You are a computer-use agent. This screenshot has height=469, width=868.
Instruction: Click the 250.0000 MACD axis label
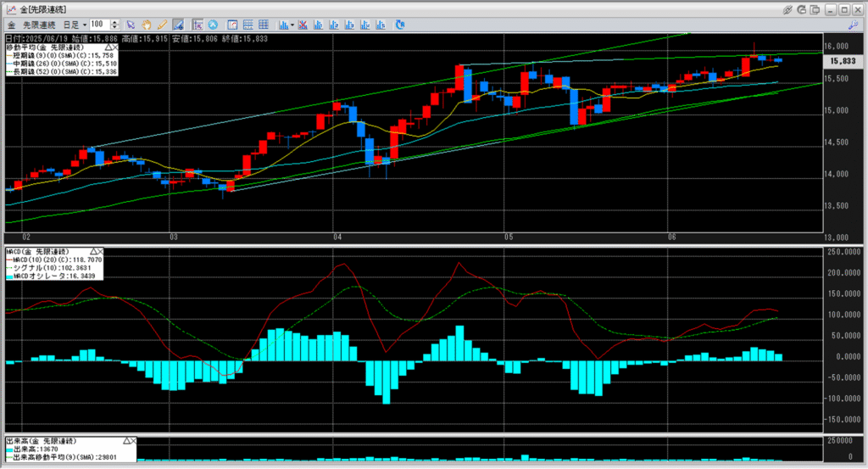click(x=843, y=252)
